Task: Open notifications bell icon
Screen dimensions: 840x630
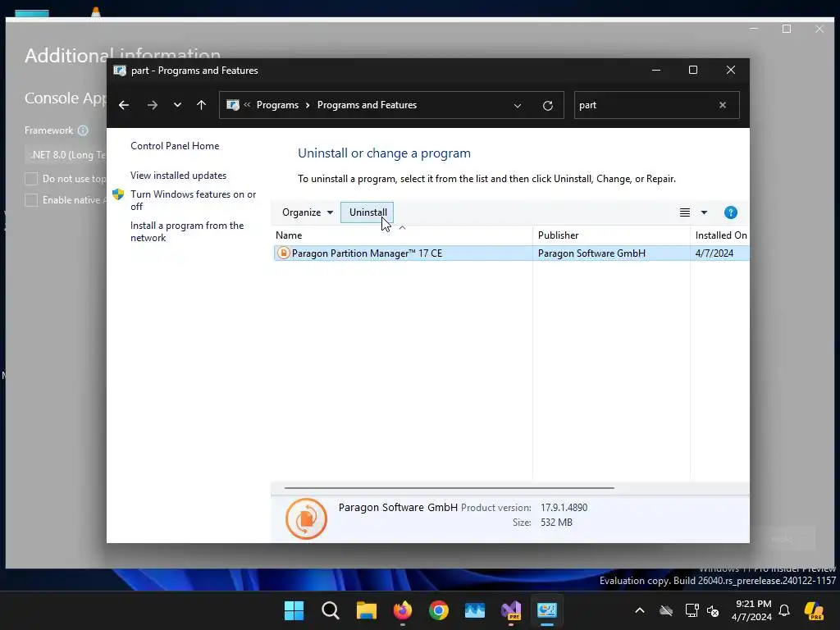Action: pyautogui.click(x=784, y=610)
